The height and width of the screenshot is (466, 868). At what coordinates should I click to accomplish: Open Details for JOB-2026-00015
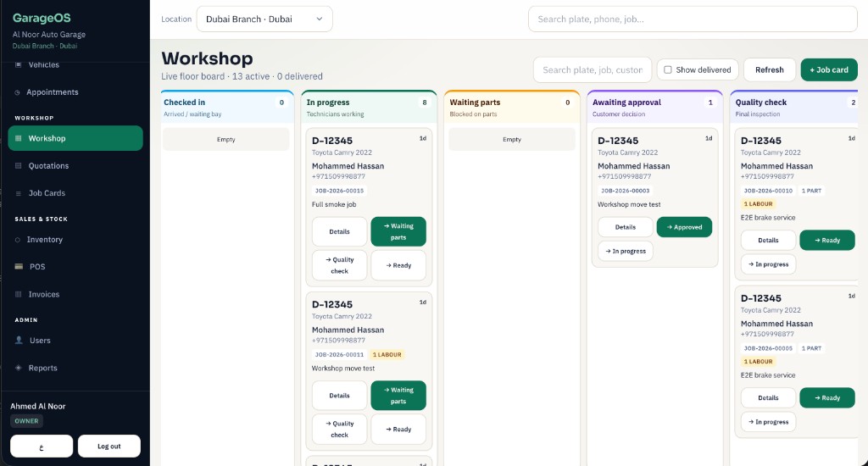point(339,231)
